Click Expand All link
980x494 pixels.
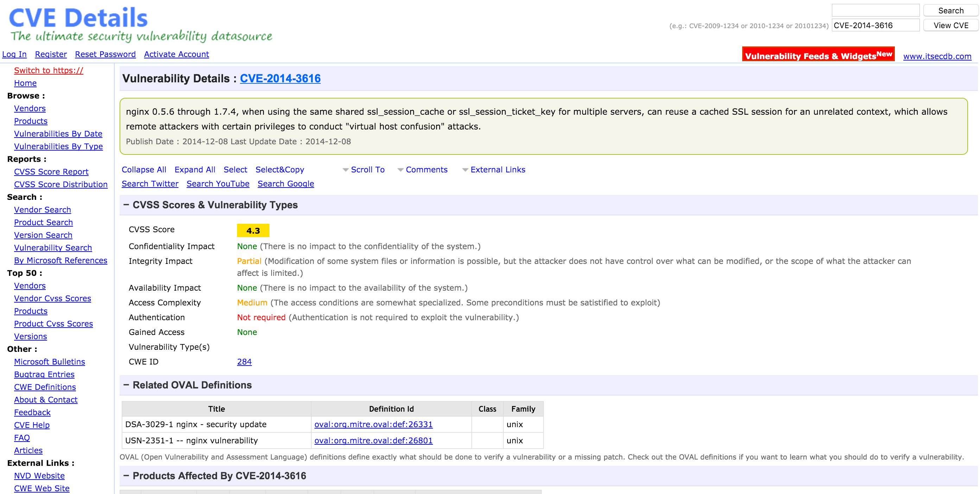195,170
